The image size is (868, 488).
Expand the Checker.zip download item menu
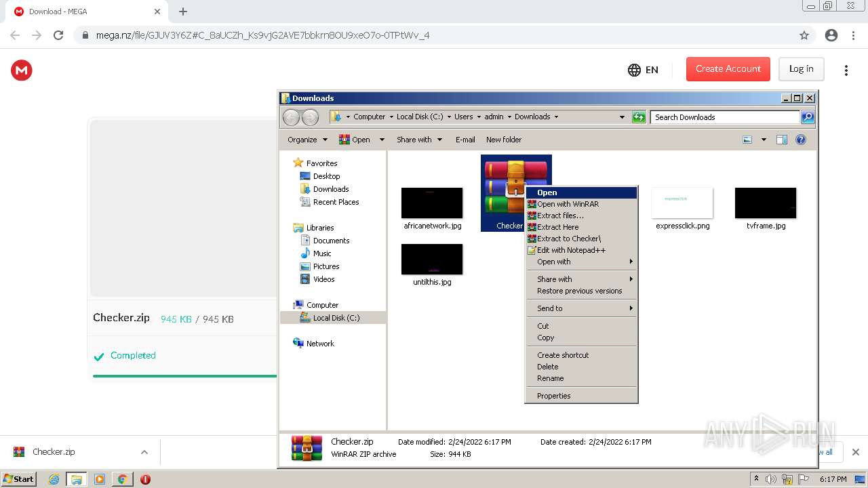click(x=144, y=452)
